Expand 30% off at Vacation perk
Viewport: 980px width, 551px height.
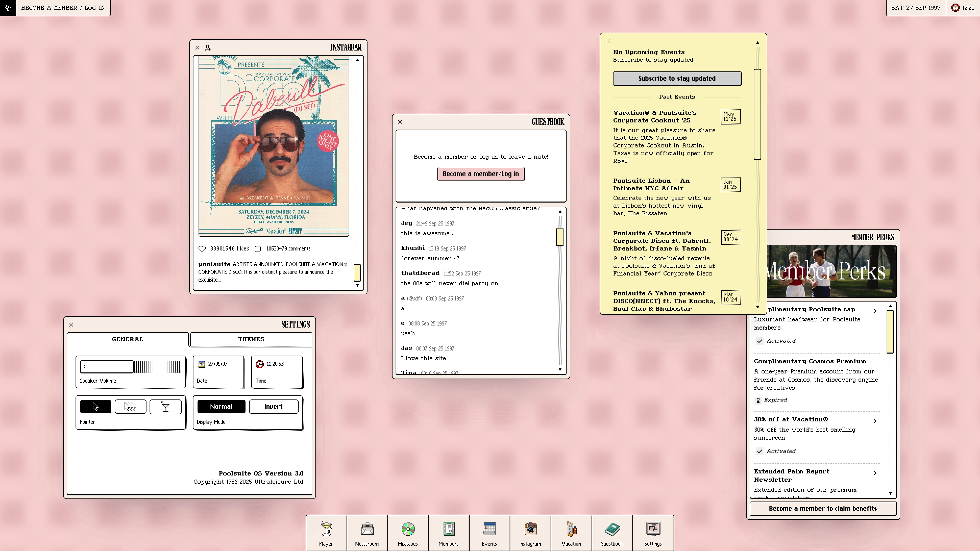point(875,421)
